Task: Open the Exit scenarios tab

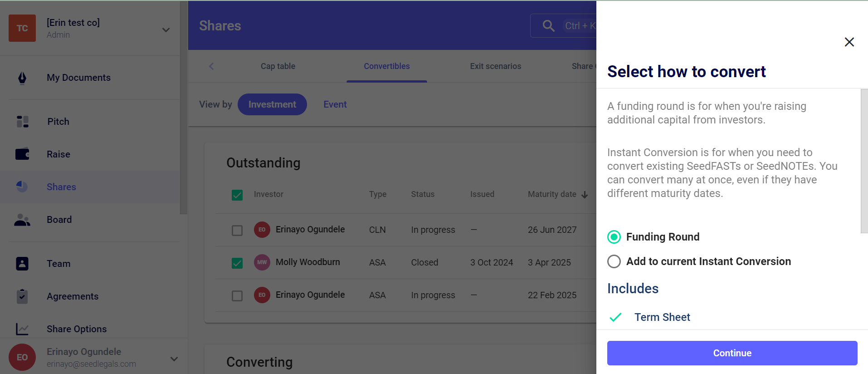Action: pyautogui.click(x=495, y=66)
